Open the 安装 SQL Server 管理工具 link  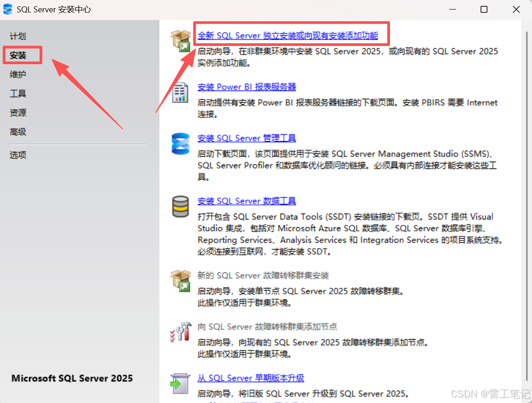pos(247,138)
